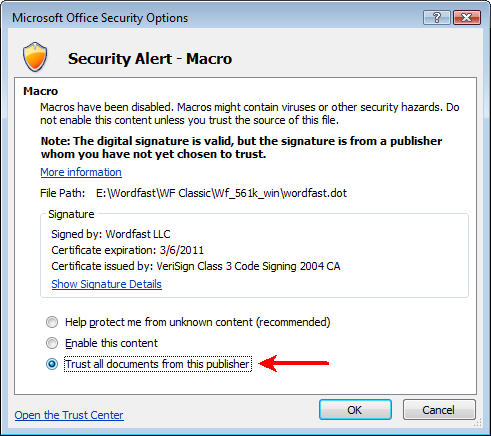Confirm with the OK button
This screenshot has width=491, height=436.
[355, 410]
